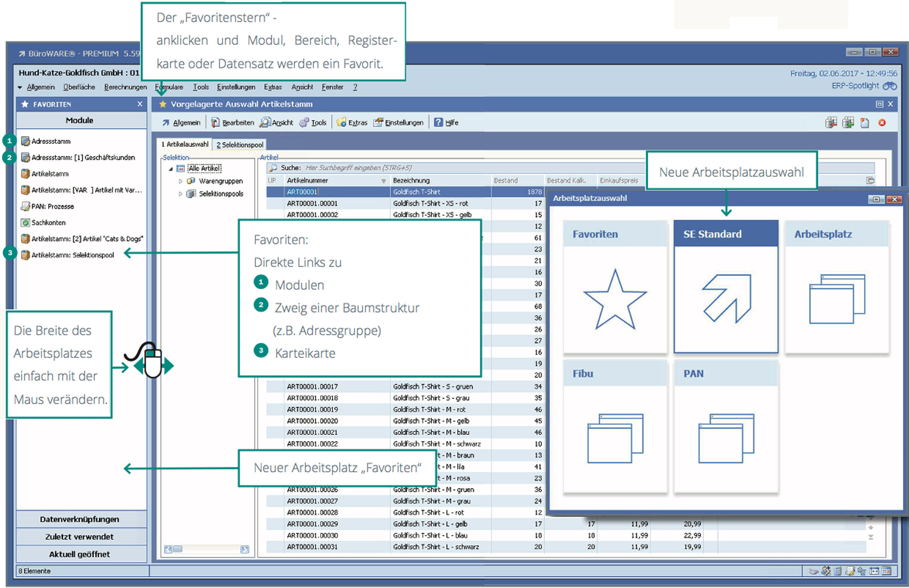Open Sachkonten favorite in module list

click(x=48, y=223)
